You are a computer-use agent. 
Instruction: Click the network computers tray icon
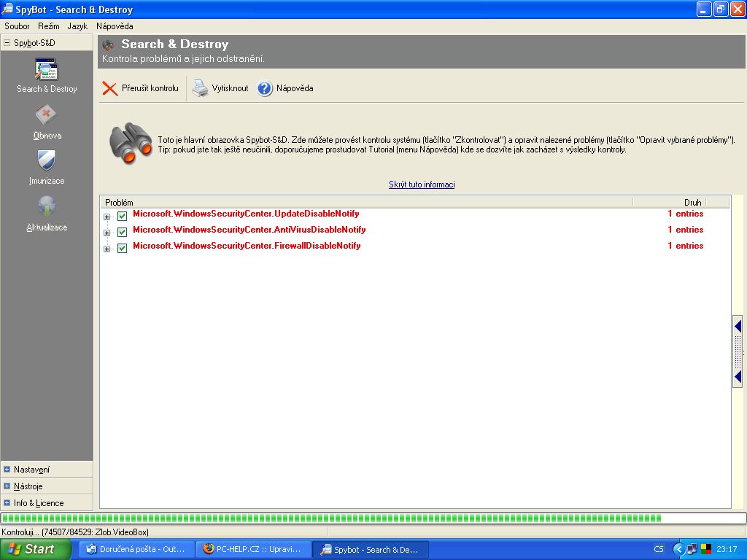coord(692,549)
